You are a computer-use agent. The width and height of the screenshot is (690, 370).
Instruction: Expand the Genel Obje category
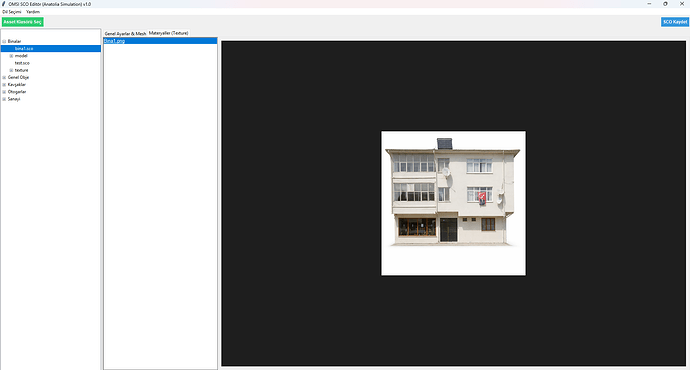click(4, 77)
